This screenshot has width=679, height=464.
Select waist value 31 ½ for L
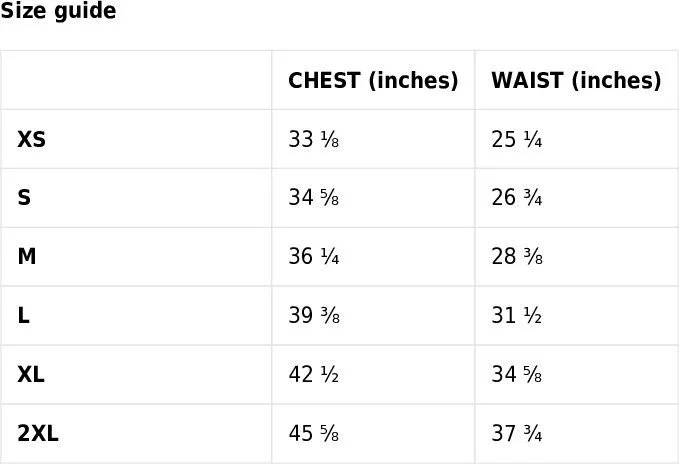tap(517, 316)
